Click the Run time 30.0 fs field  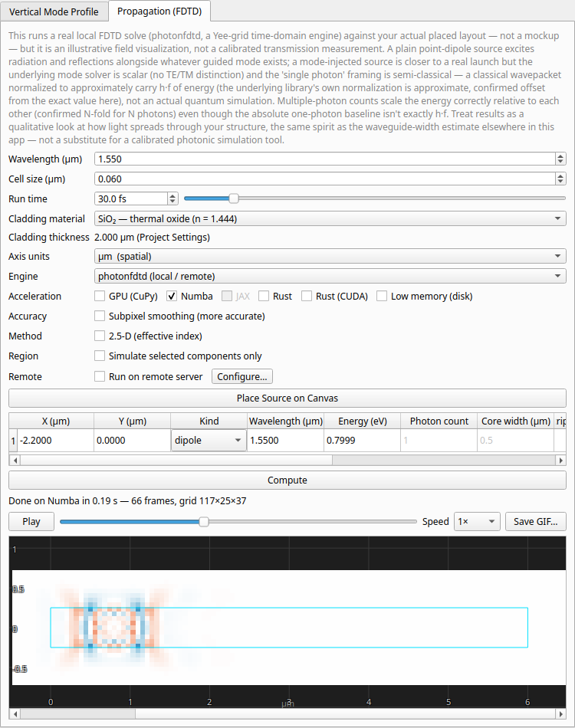tap(131, 198)
